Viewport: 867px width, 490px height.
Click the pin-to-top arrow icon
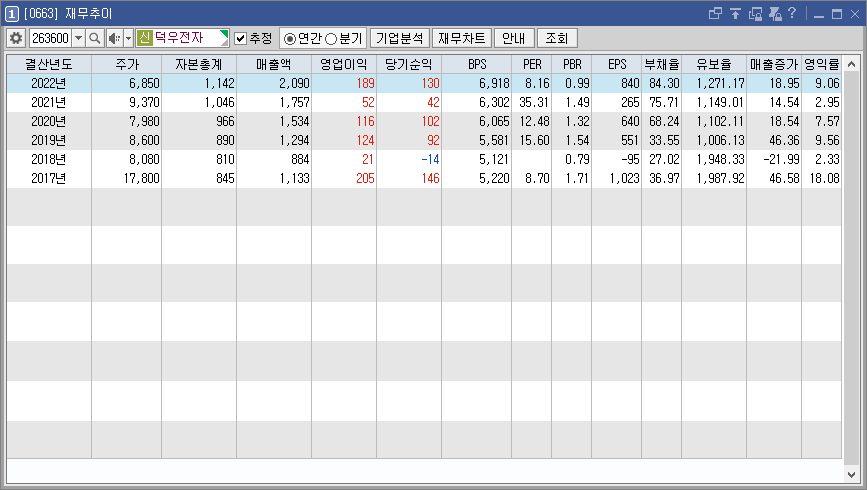[x=735, y=13]
